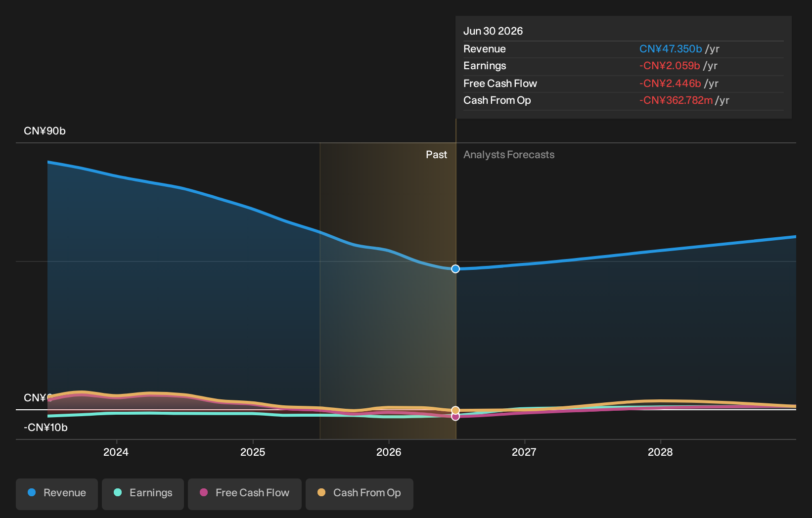Toggle the Cash From Op legend button
The height and width of the screenshot is (518, 812).
(360, 494)
